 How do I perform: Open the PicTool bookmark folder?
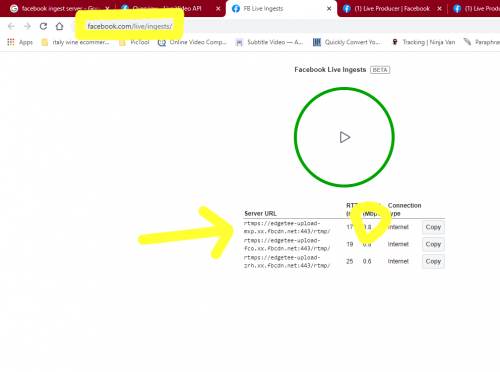click(134, 42)
